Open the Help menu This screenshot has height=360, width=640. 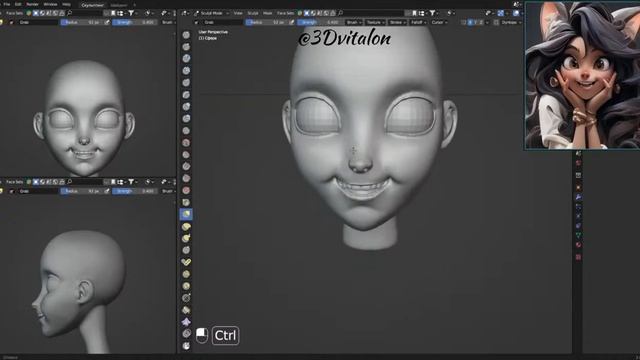click(x=67, y=4)
